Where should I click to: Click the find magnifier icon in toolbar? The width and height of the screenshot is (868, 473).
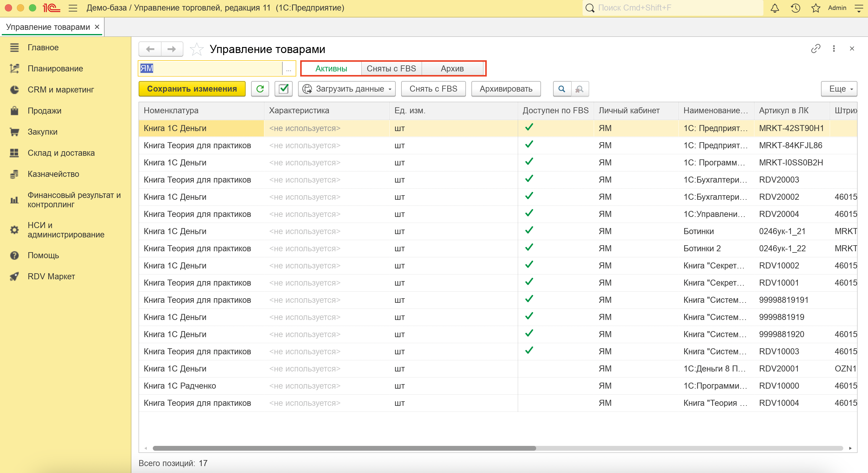click(562, 89)
